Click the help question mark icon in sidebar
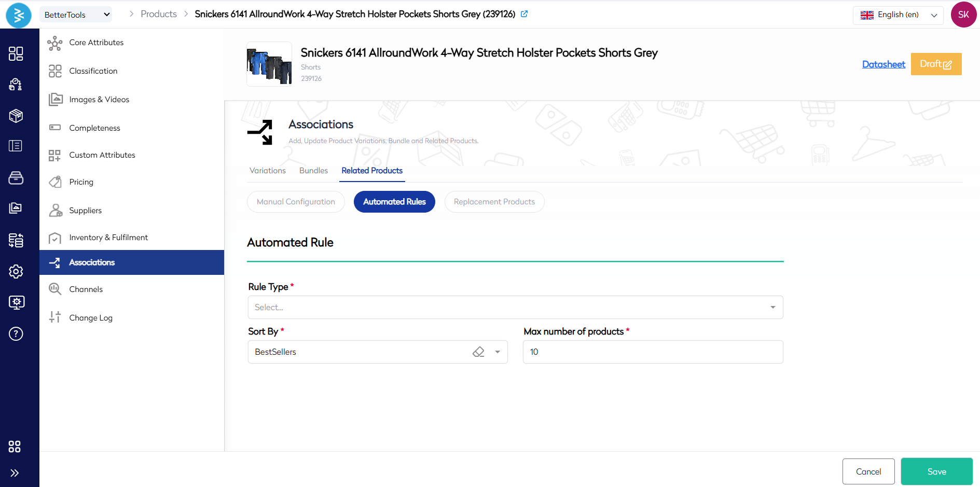 16,333
